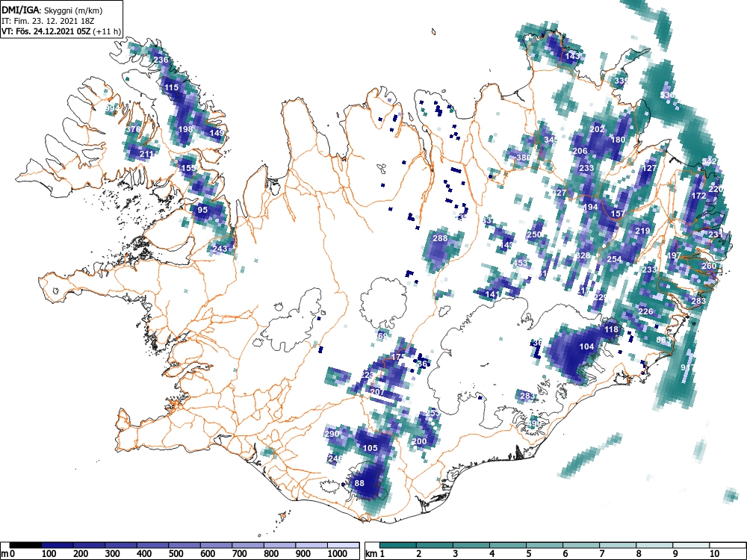Select the darkest navy 100–200 m legend swatch
Viewport: 747px width, 560px height.
click(58, 545)
